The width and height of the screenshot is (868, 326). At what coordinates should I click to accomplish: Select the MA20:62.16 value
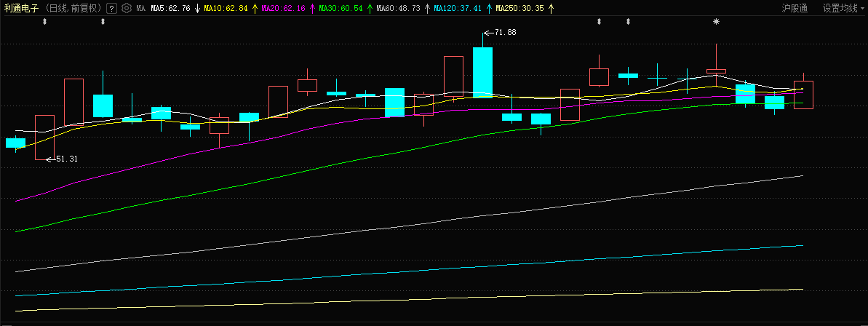[x=283, y=8]
